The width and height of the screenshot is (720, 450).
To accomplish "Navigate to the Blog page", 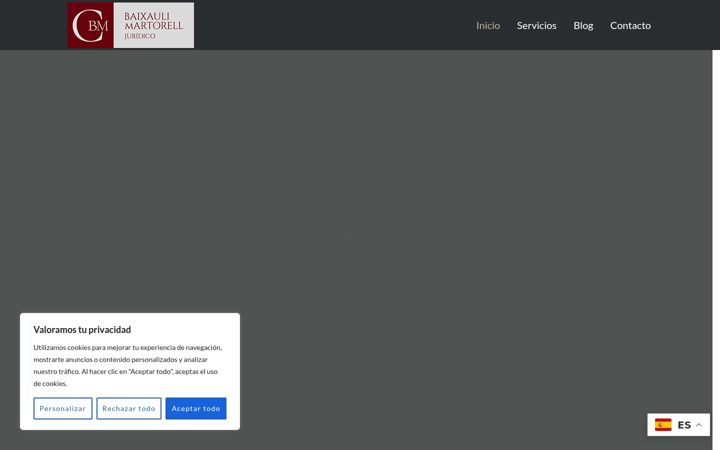I will pos(583,25).
